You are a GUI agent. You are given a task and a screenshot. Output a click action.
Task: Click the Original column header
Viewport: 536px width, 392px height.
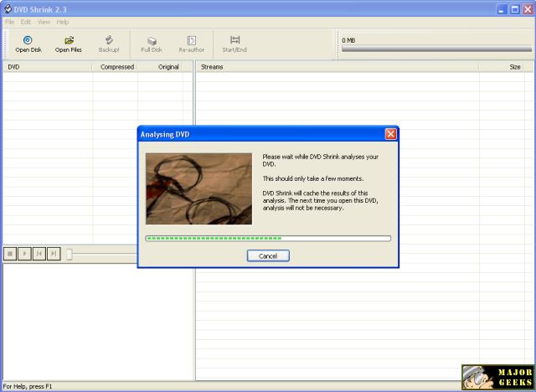[160, 67]
